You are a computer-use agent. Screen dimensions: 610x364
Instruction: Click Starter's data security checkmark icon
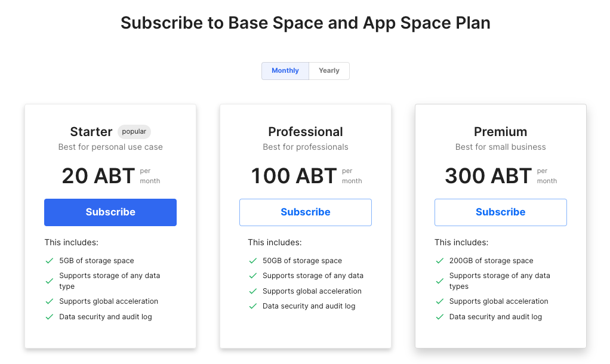click(x=50, y=317)
